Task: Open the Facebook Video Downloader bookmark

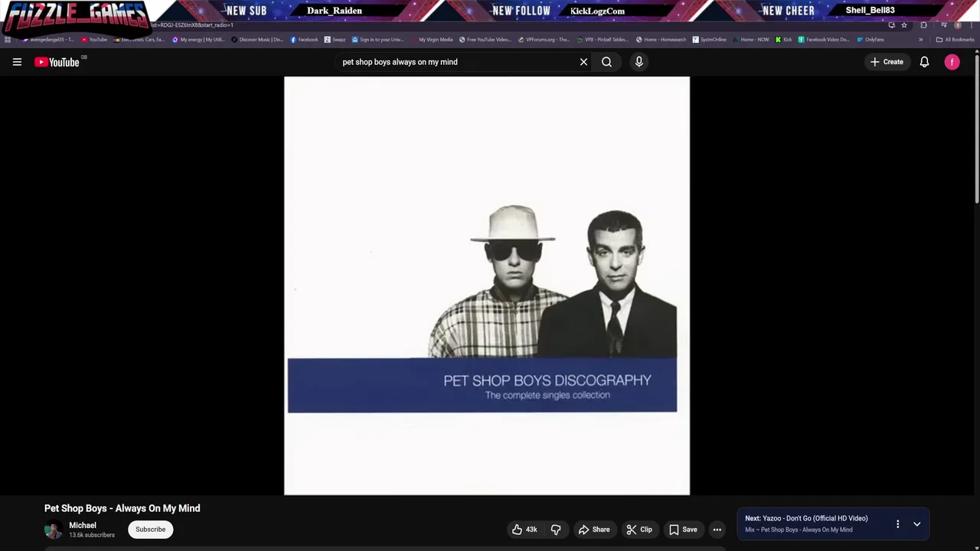Action: (x=824, y=40)
